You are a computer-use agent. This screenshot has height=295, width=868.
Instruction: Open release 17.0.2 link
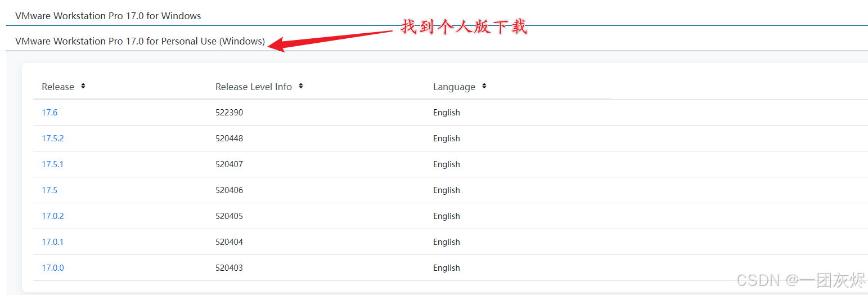pyautogui.click(x=53, y=216)
